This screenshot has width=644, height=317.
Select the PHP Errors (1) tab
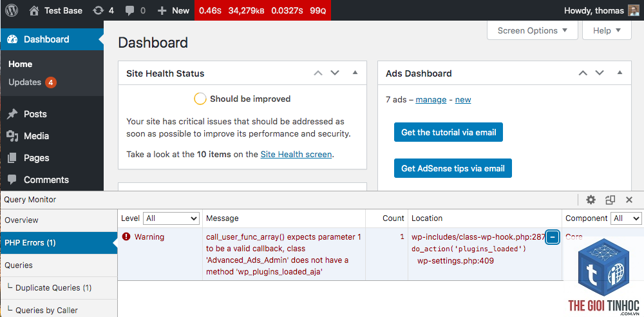pos(59,242)
